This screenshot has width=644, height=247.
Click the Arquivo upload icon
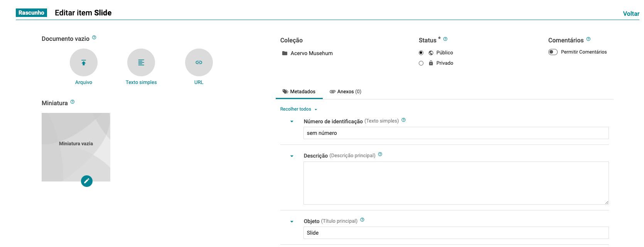pyautogui.click(x=84, y=62)
